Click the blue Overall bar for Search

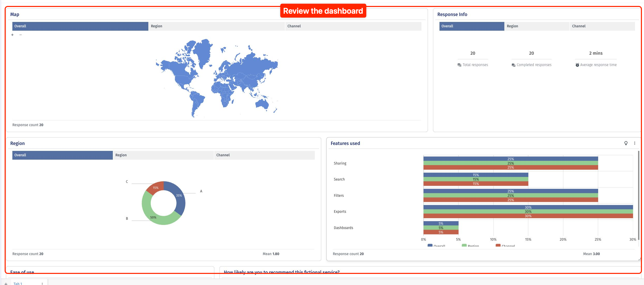476,175
